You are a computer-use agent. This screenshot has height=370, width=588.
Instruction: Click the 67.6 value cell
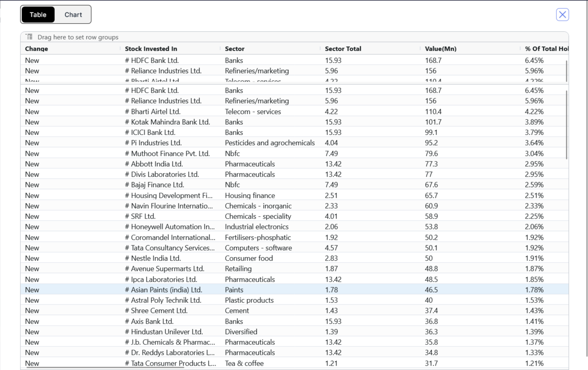click(x=470, y=185)
